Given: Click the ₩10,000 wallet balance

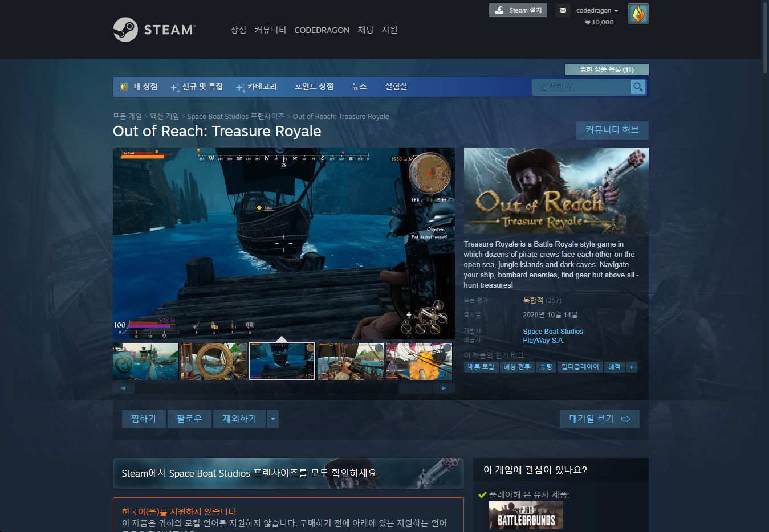Looking at the screenshot, I should 599,22.
